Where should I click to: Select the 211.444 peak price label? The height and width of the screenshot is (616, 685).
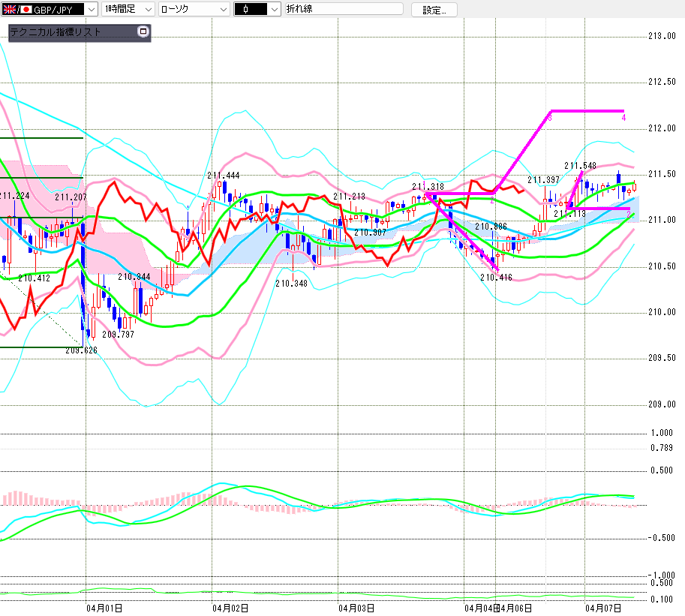[224, 176]
